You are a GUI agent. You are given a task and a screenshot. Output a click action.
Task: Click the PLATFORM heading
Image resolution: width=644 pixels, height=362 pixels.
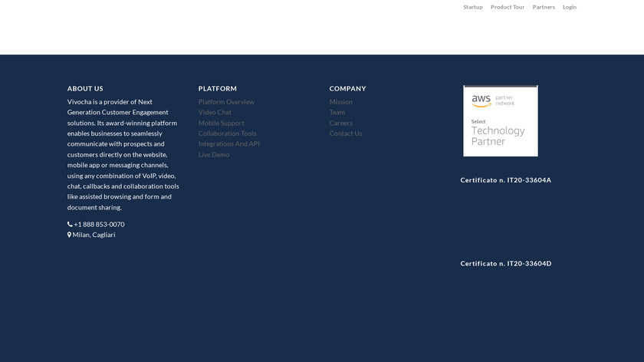point(217,89)
